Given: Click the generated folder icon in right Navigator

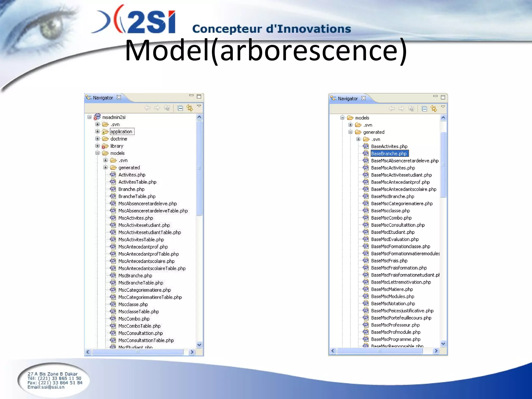Looking at the screenshot, I should pyautogui.click(x=358, y=132).
